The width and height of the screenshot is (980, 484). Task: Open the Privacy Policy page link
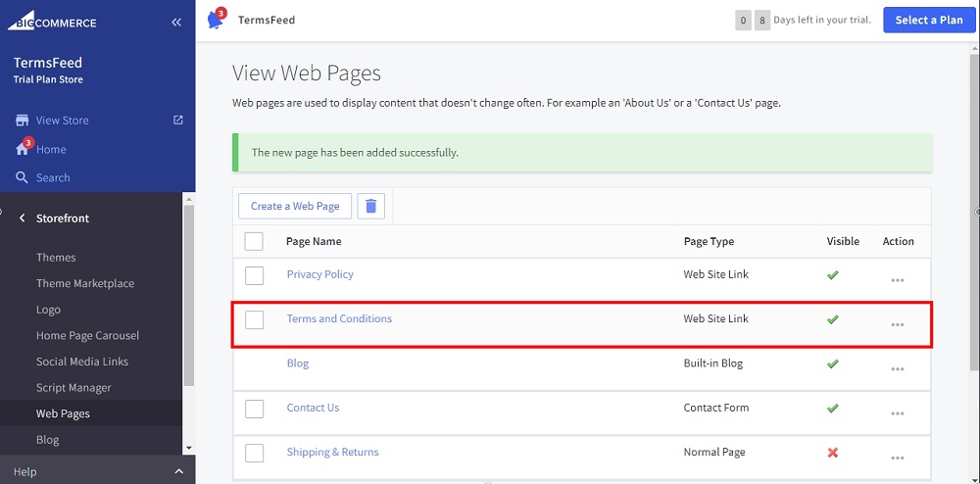(320, 274)
